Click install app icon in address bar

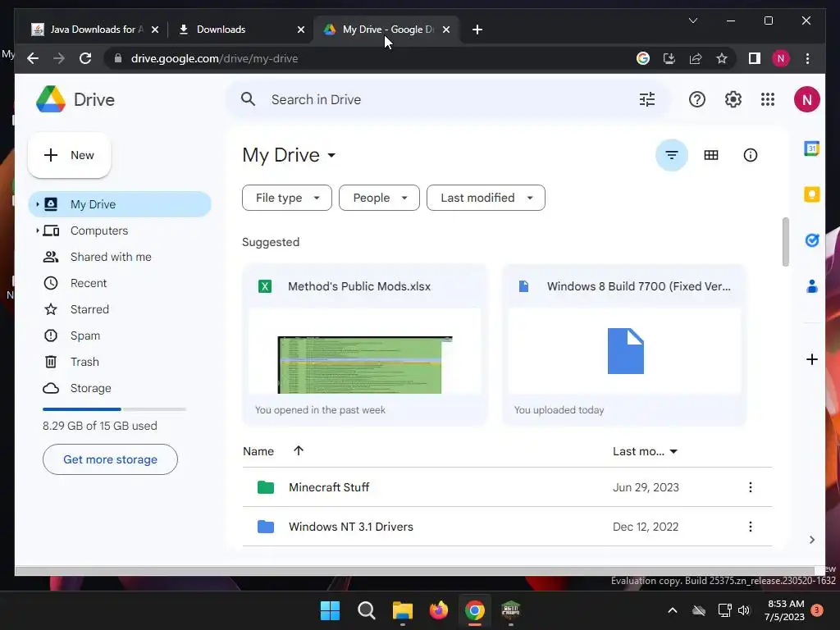tap(669, 58)
